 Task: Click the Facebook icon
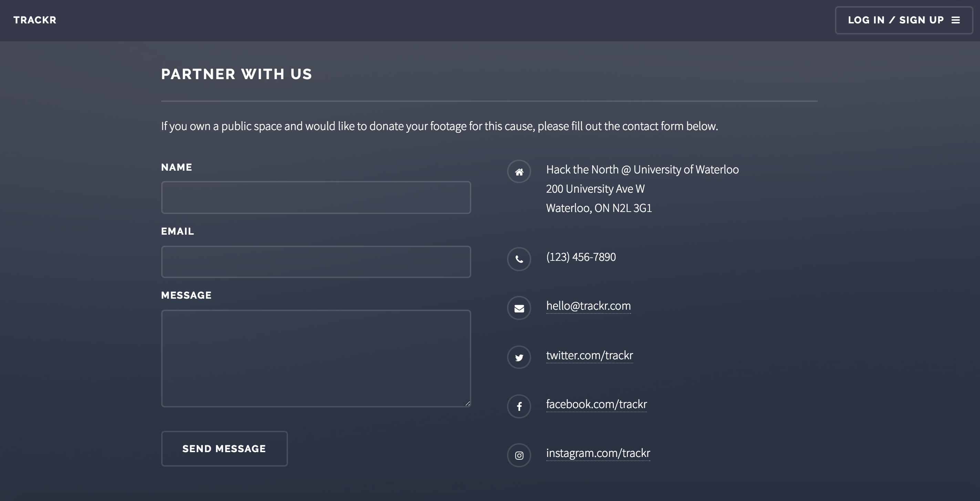[x=519, y=406]
